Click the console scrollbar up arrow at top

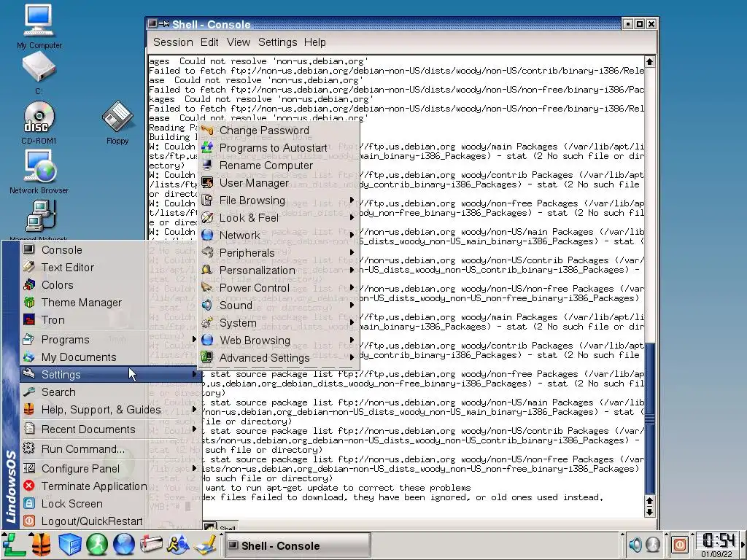click(649, 62)
